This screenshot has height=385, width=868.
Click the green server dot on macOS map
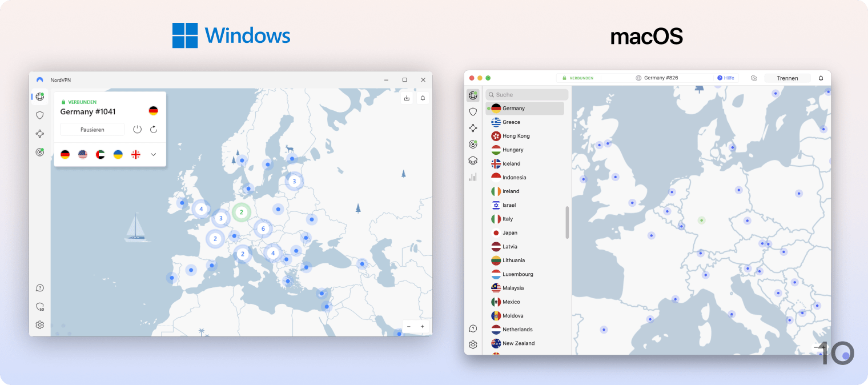(x=702, y=220)
